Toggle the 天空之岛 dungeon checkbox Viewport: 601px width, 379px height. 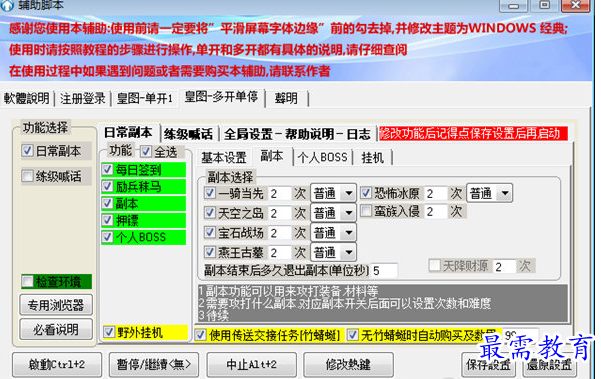tap(210, 212)
